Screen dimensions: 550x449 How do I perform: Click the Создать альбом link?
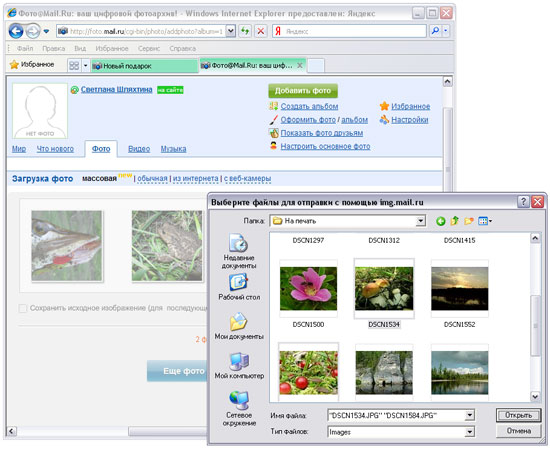click(309, 106)
